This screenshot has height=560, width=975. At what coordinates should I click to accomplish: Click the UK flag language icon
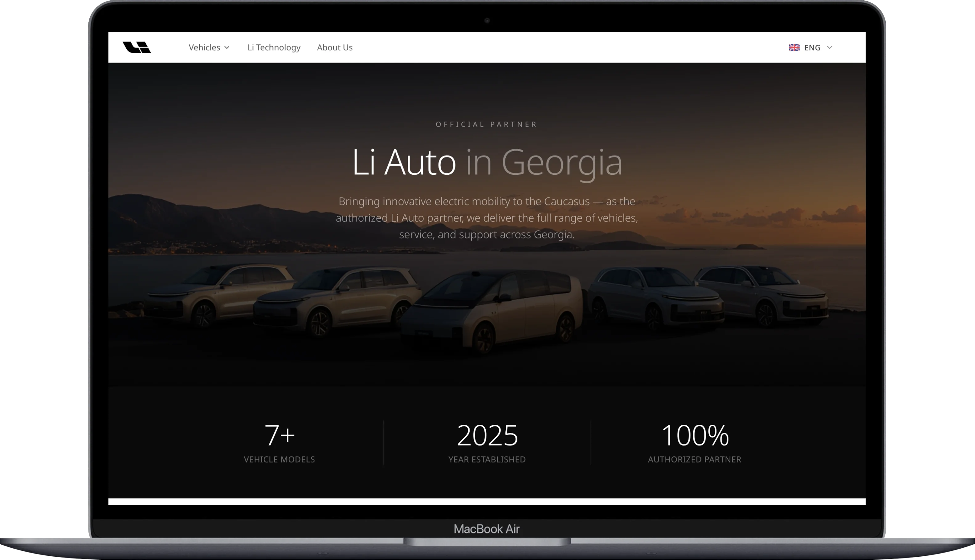[x=794, y=47]
